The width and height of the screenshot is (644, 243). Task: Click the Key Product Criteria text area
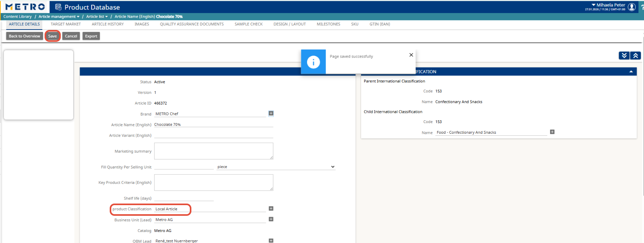[213, 183]
